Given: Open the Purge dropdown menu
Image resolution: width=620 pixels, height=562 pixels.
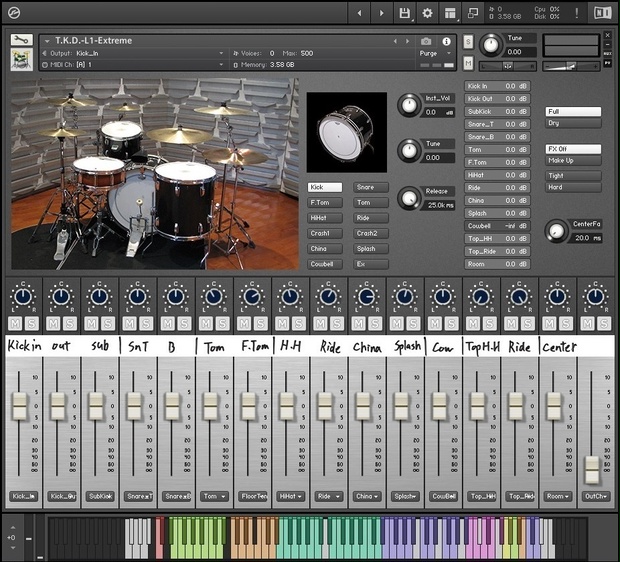Looking at the screenshot, I should (430, 53).
